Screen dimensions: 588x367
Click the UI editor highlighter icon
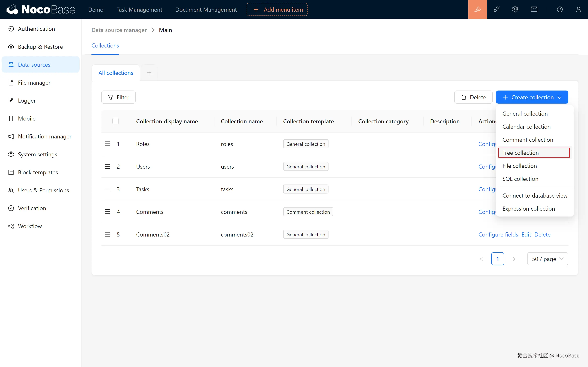tap(478, 9)
